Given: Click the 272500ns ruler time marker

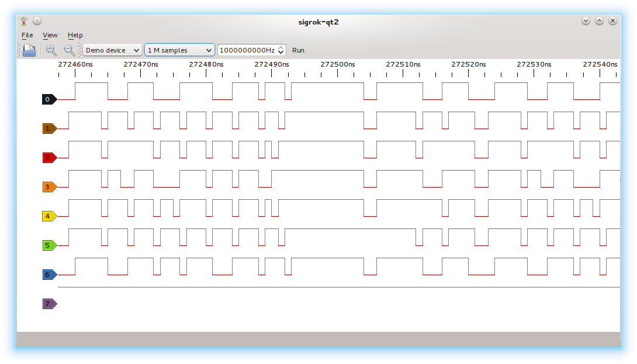Looking at the screenshot, I should coord(338,64).
